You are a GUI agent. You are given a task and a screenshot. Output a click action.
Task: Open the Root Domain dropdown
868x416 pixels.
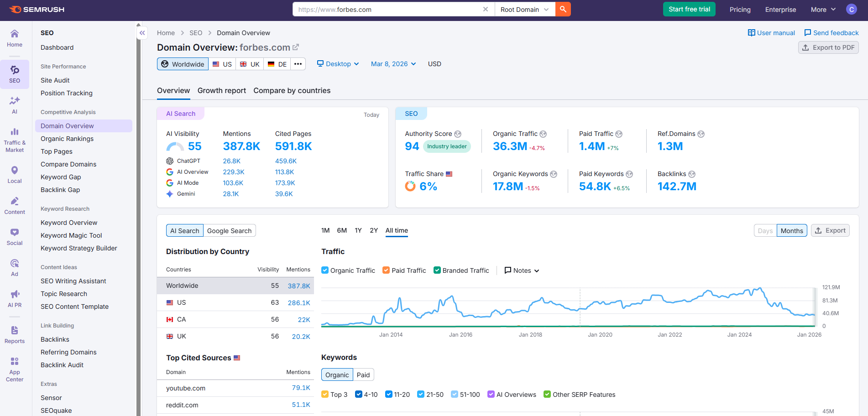524,9
